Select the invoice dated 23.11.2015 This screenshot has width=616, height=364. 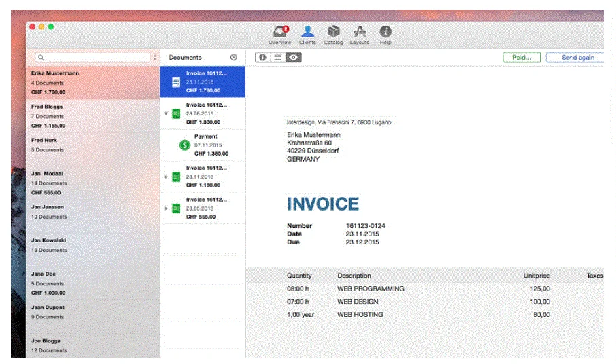click(203, 81)
